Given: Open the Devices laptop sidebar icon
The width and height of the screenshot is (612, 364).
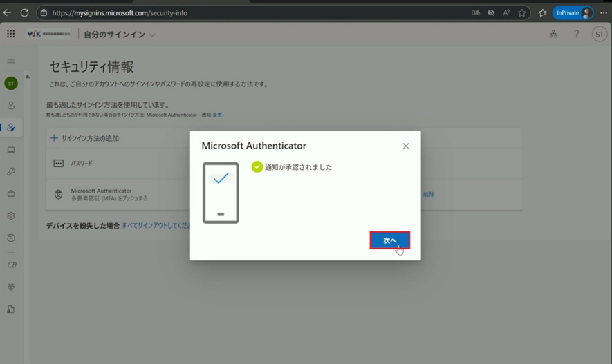Looking at the screenshot, I should click(x=11, y=150).
